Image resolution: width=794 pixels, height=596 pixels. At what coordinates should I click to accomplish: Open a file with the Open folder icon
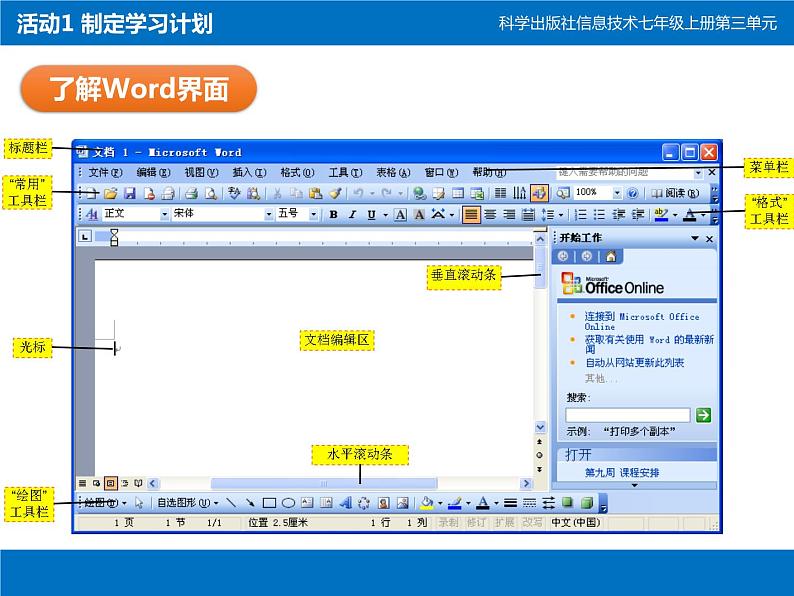[110, 193]
